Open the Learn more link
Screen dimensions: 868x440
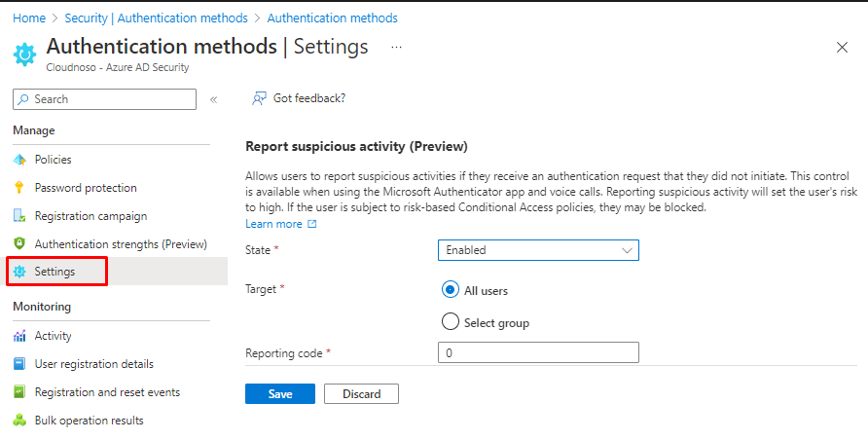274,224
